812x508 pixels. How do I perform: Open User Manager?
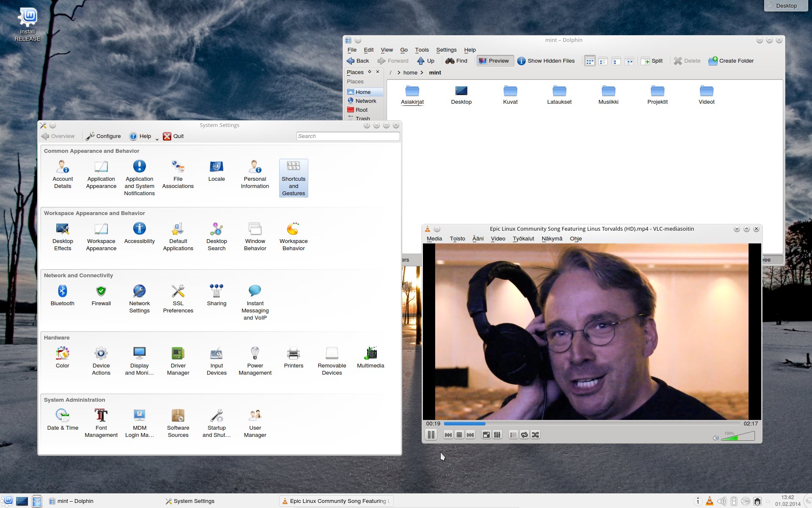[255, 423]
